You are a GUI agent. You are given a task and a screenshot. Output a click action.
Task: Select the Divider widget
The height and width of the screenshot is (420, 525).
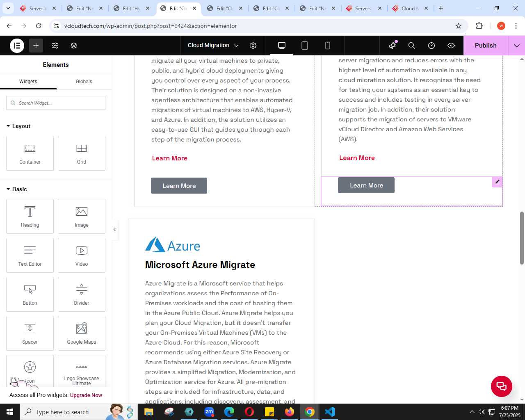click(x=82, y=294)
